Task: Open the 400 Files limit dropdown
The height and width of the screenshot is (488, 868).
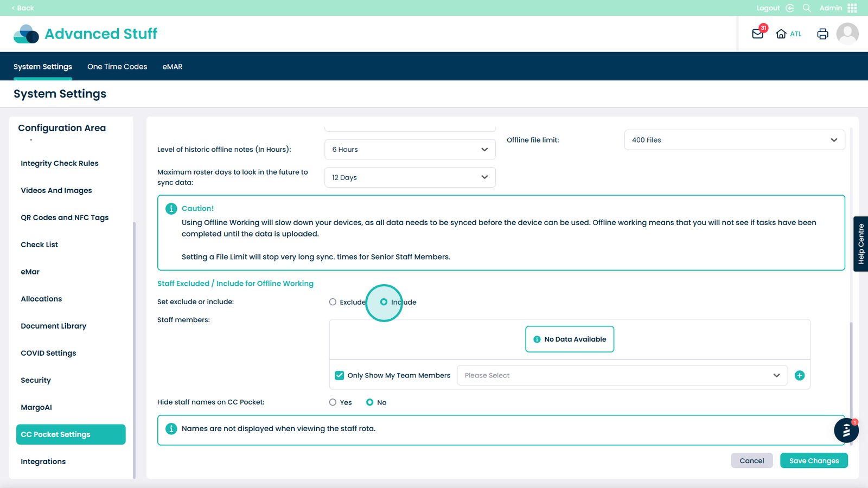Action: point(734,140)
